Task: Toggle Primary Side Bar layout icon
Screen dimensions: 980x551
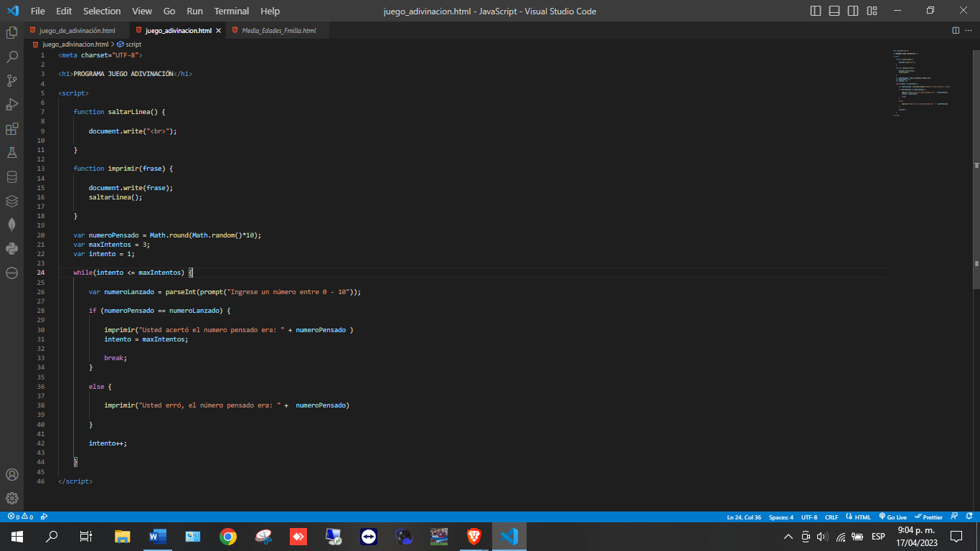Action: click(x=816, y=11)
